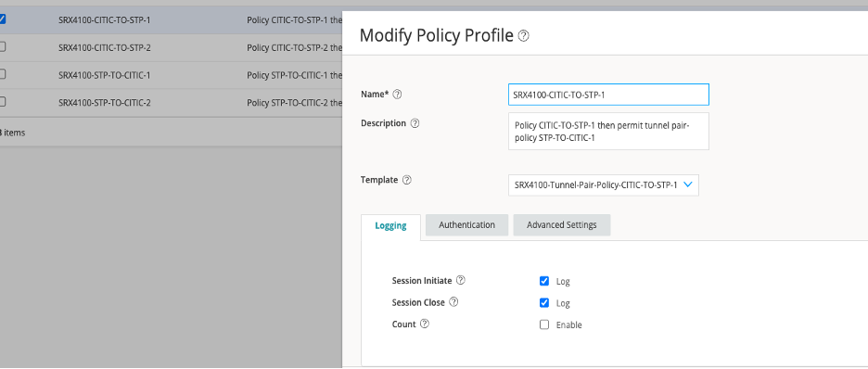This screenshot has height=369, width=868.
Task: Uncheck Session Initiate Log checkbox
Action: [x=544, y=281]
